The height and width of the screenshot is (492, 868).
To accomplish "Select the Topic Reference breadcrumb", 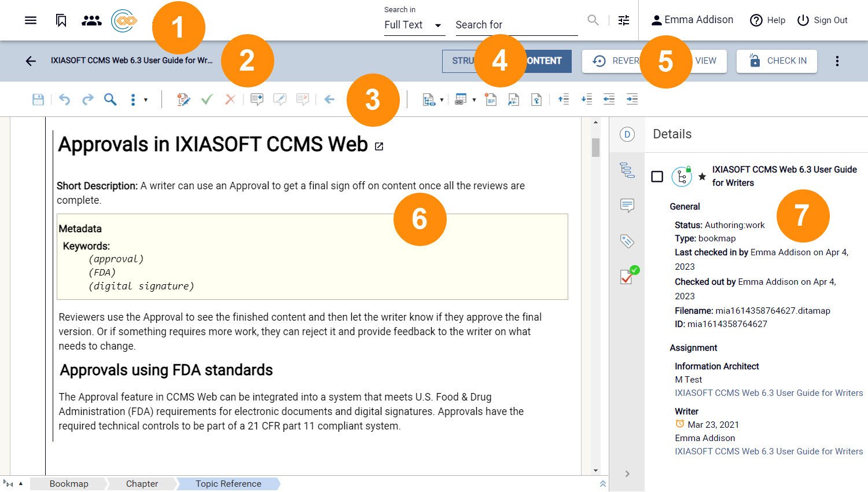I will pyautogui.click(x=228, y=484).
